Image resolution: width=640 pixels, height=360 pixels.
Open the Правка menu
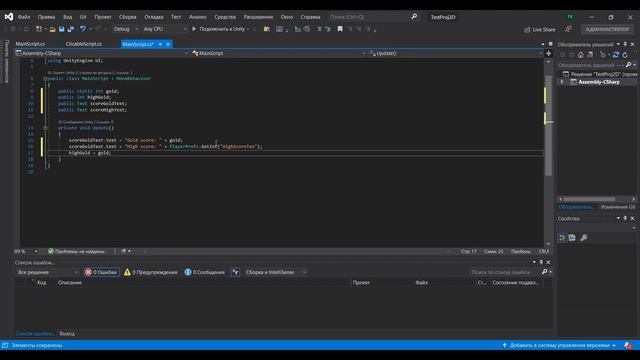[46, 17]
